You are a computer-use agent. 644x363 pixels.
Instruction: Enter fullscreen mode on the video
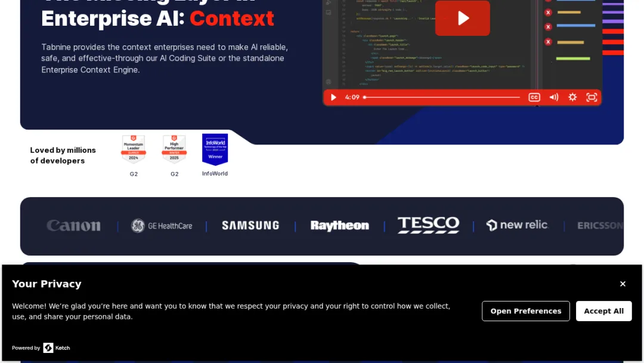[592, 97]
